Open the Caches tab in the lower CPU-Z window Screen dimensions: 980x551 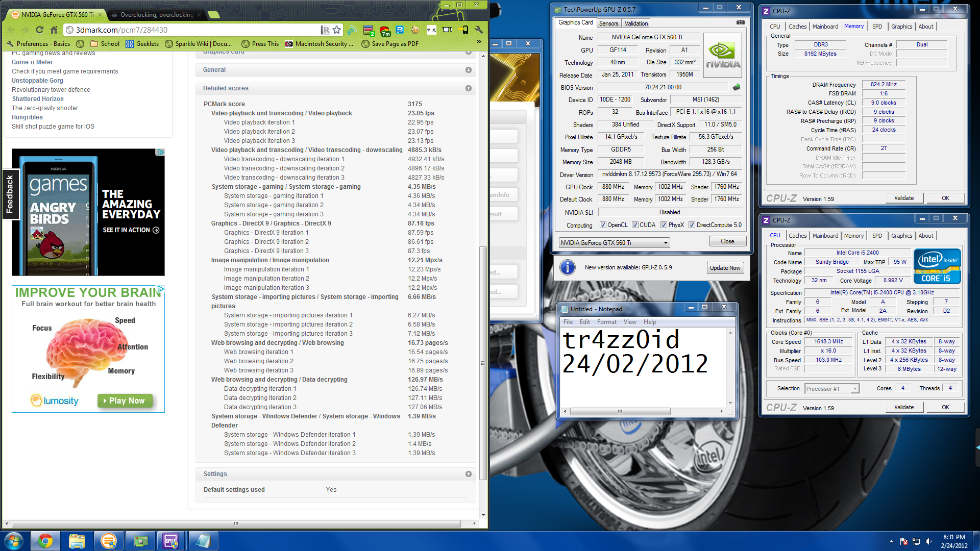pos(797,236)
